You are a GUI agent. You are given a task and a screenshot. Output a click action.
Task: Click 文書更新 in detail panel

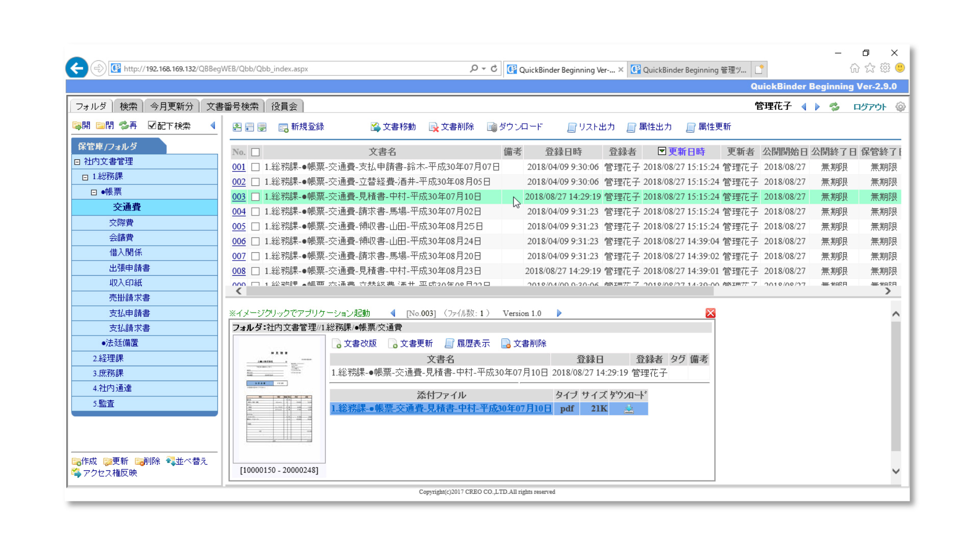pyautogui.click(x=411, y=344)
